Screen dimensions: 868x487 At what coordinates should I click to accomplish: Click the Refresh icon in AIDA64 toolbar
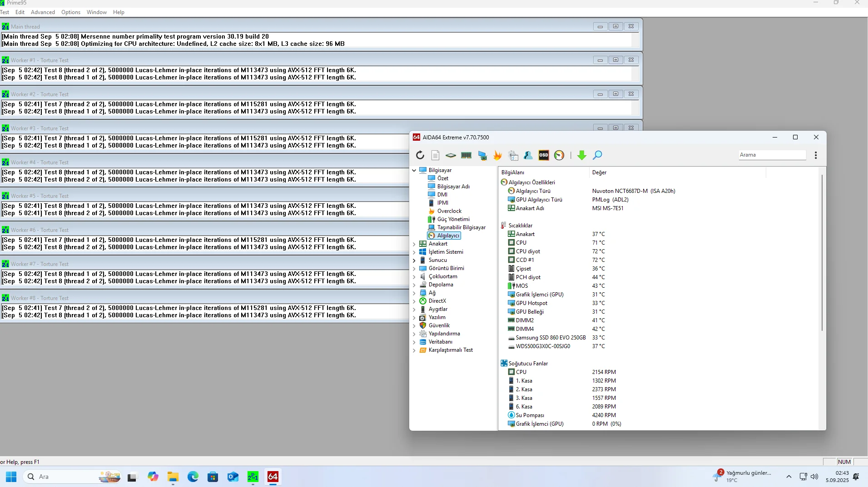click(x=420, y=155)
